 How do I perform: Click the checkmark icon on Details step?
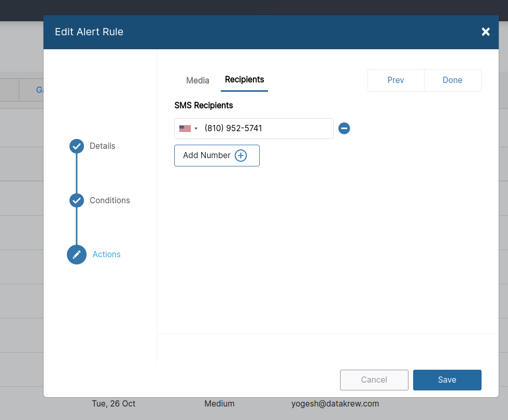pyautogui.click(x=76, y=146)
